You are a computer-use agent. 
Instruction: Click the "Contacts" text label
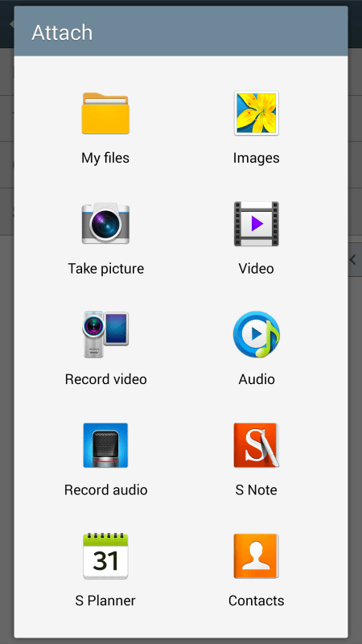coord(256,601)
